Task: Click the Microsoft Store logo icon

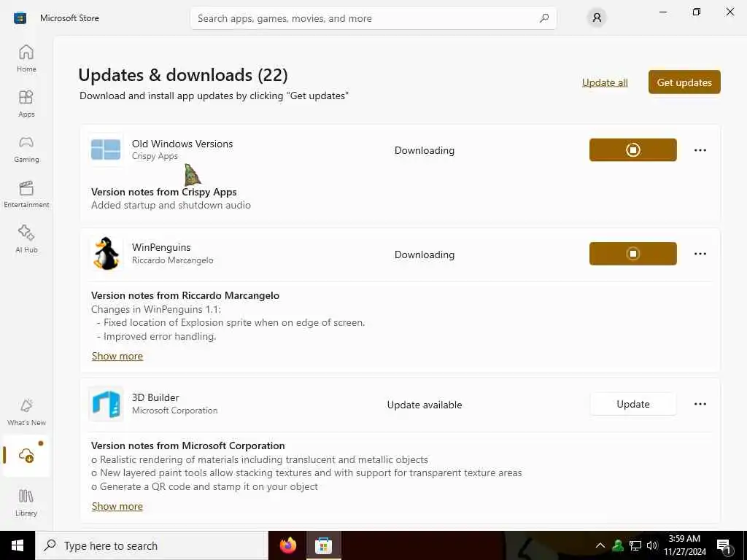Action: click(20, 18)
